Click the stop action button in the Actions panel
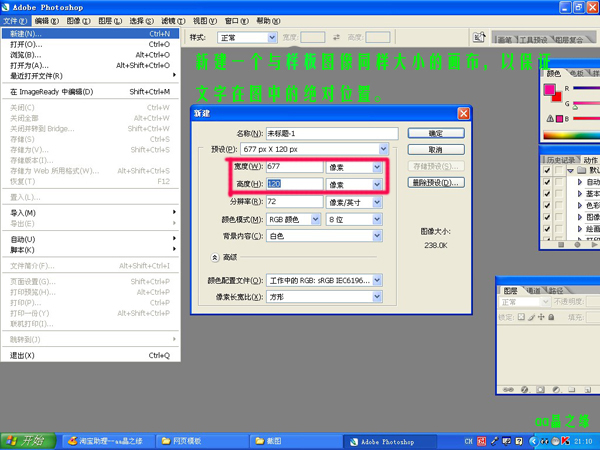The width and height of the screenshot is (600, 450). coord(561,244)
